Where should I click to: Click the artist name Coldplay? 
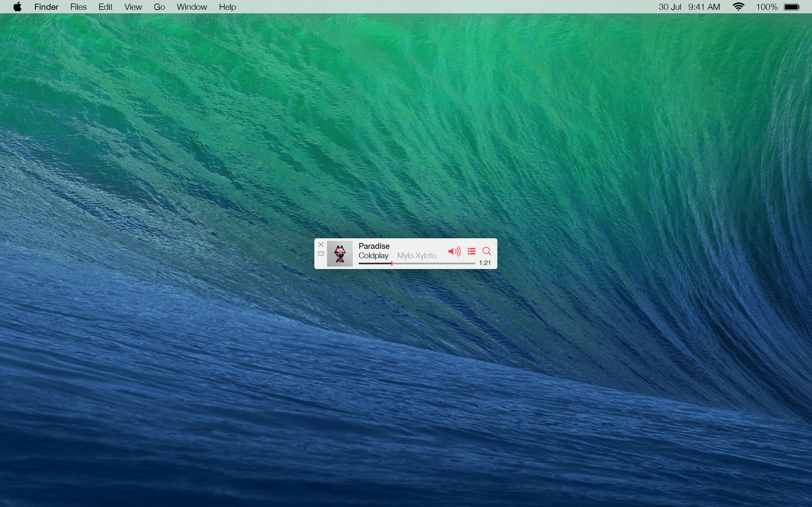click(373, 255)
